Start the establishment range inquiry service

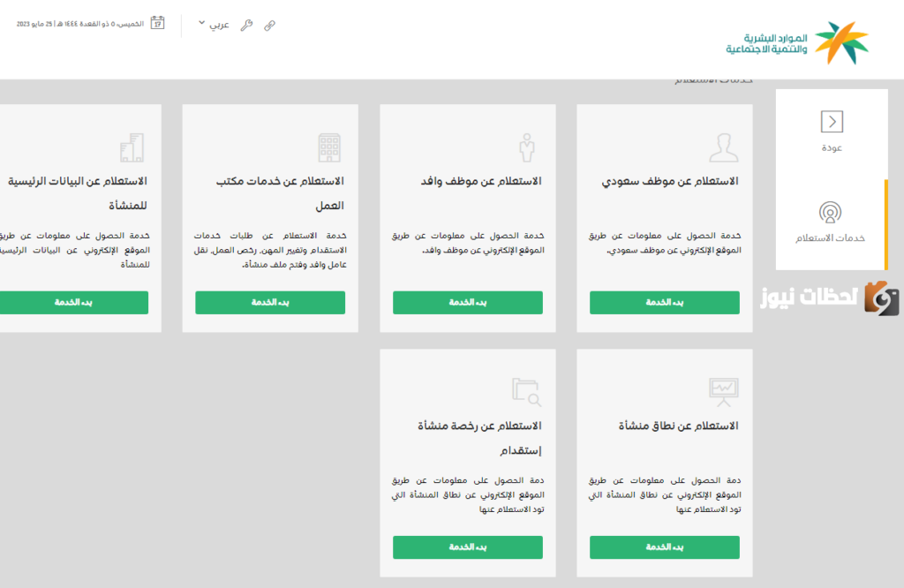(664, 547)
